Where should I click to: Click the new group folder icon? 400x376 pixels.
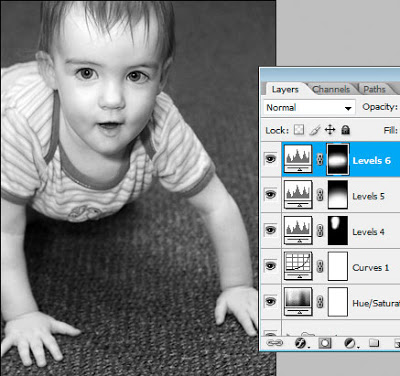[x=374, y=343]
